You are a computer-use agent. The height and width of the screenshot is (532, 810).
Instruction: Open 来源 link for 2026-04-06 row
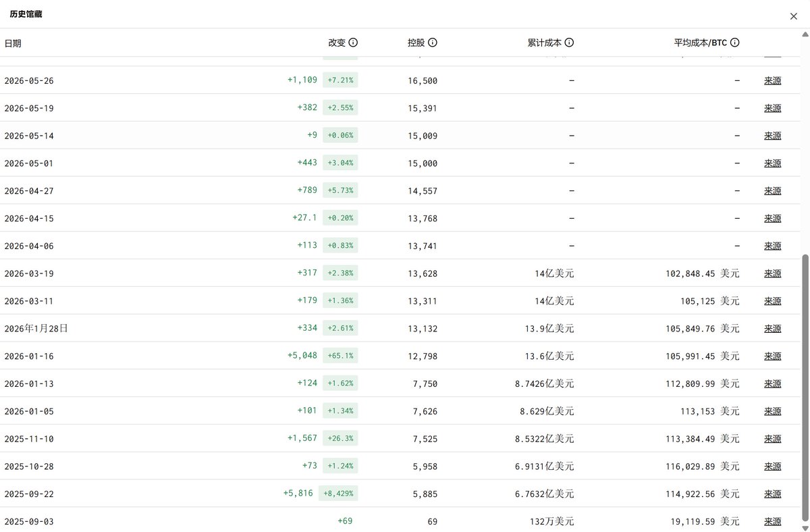tap(772, 246)
